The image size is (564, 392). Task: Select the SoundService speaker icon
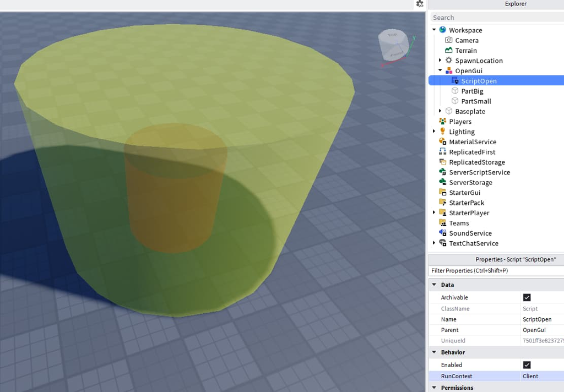pos(443,233)
